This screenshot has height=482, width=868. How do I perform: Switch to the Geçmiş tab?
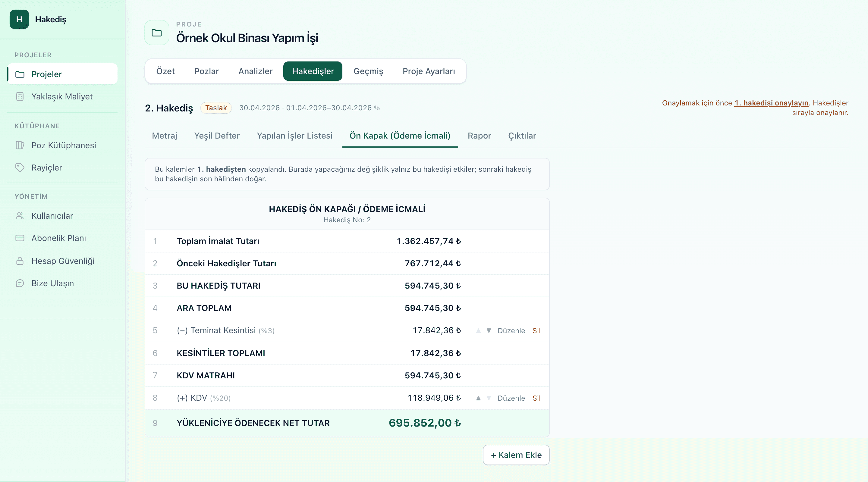[x=368, y=71]
